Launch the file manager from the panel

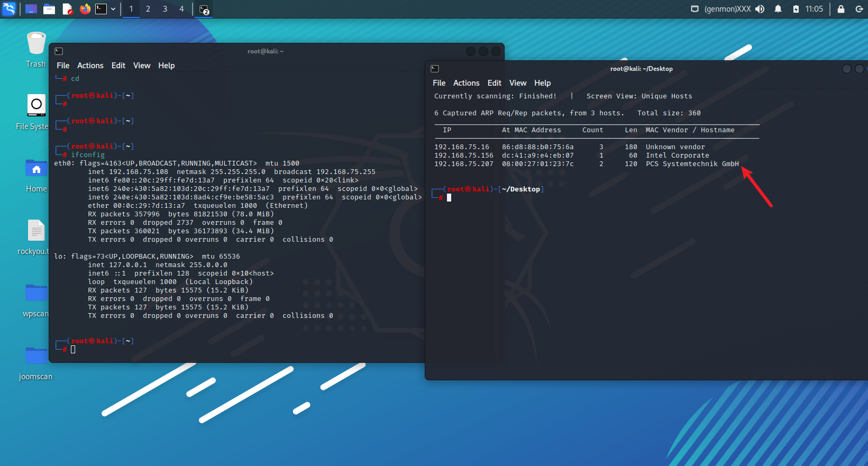(49, 9)
